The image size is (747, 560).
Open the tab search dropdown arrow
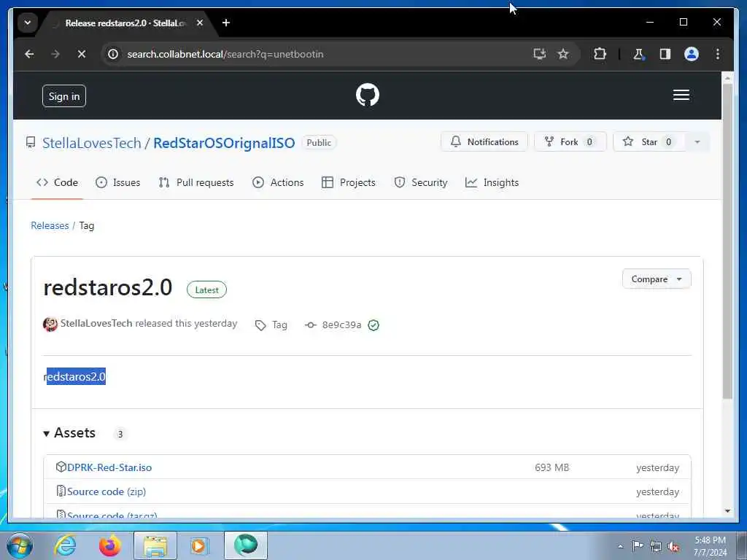[x=28, y=23]
